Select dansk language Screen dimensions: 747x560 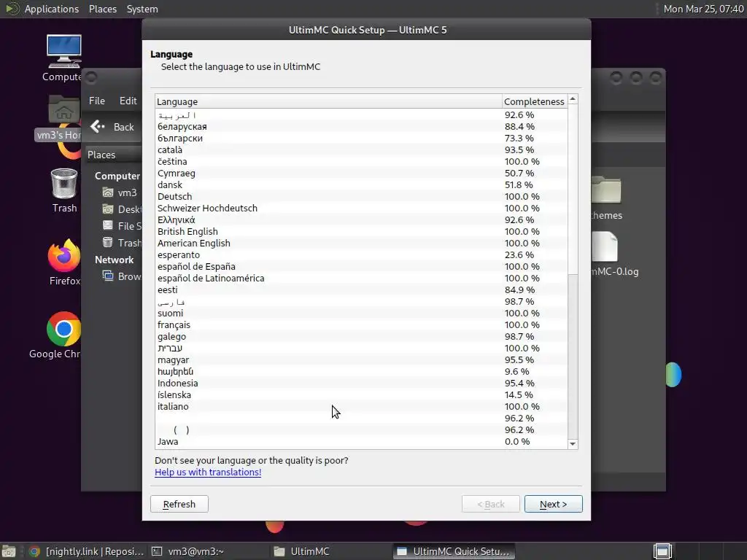tap(361, 184)
